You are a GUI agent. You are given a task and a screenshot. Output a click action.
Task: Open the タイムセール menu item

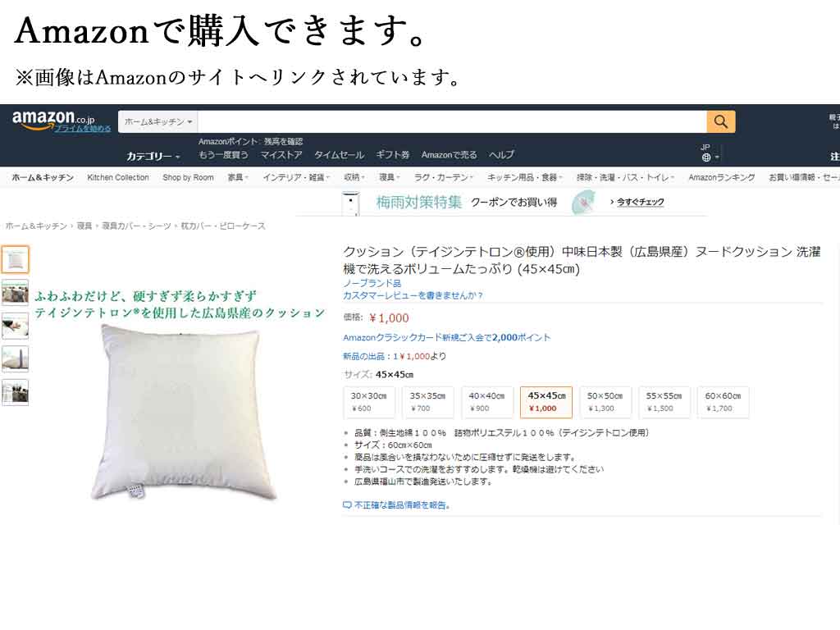coord(339,155)
